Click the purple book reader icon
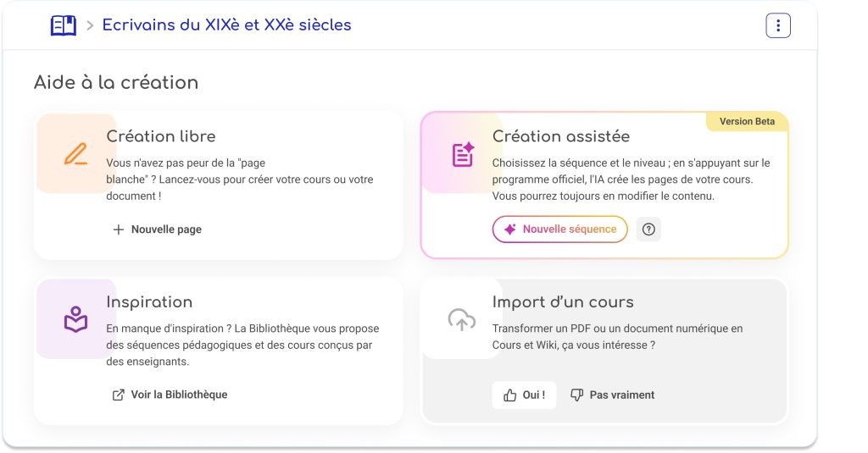The height and width of the screenshot is (453, 868). 75,319
